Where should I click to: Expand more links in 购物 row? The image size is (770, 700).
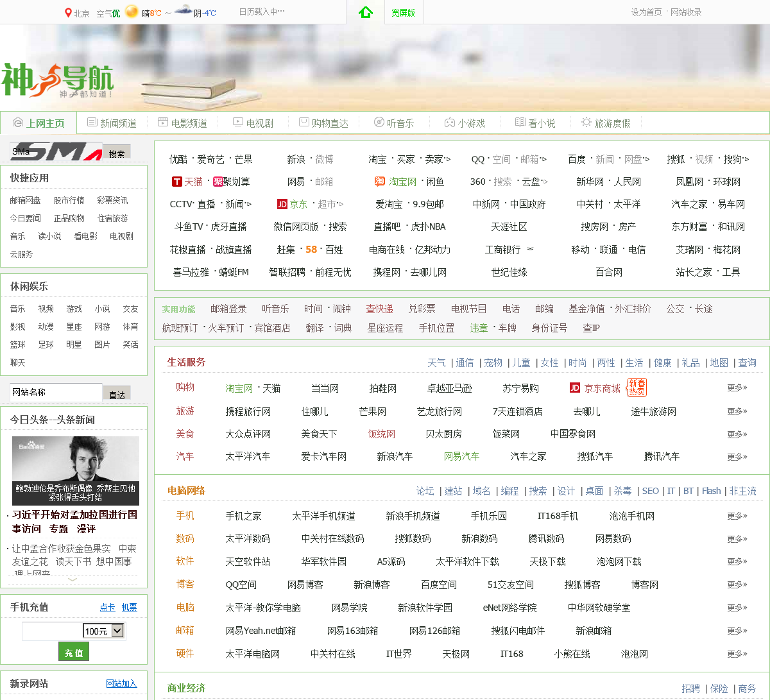point(737,388)
